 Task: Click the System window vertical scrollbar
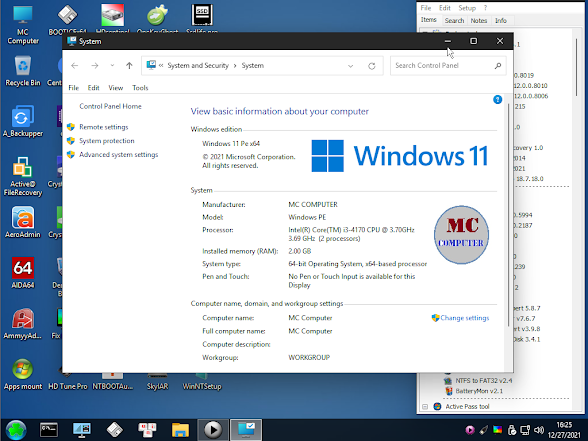click(x=508, y=214)
